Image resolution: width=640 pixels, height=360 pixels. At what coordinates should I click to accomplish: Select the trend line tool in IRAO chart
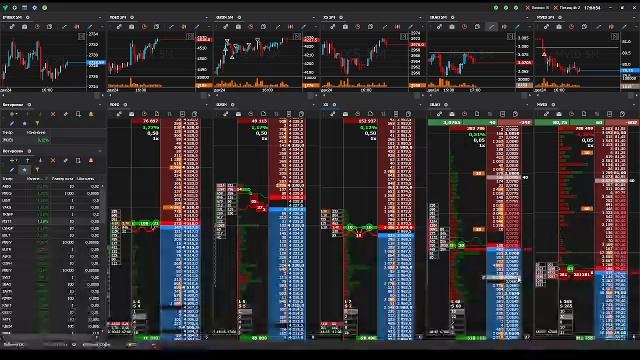coord(492,27)
